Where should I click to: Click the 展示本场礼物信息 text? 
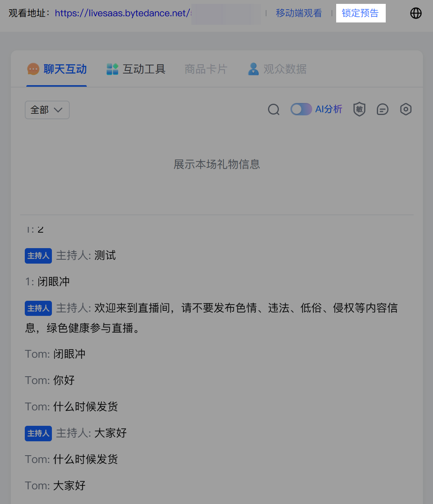(217, 165)
